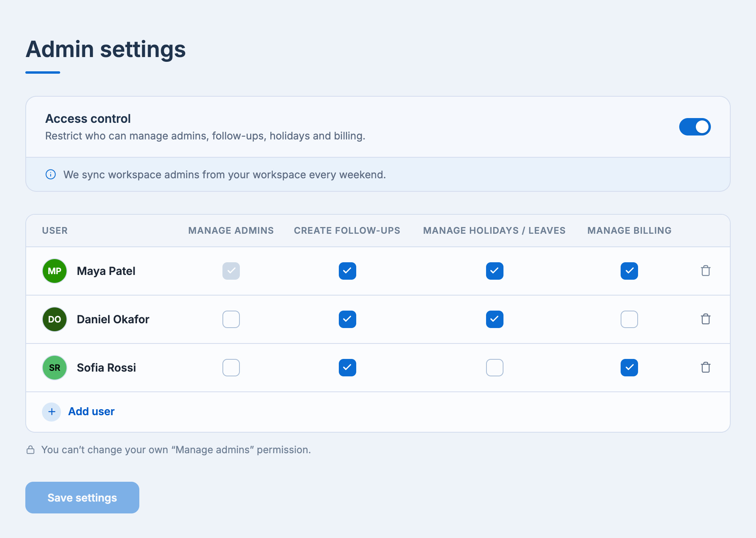Screen dimensions: 756x538
Task: Click the name Sofia Rossi
Action: click(x=106, y=368)
